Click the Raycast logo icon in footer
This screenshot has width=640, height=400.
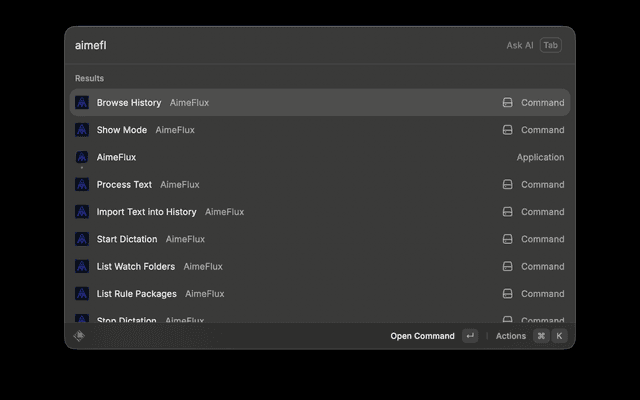coord(79,336)
